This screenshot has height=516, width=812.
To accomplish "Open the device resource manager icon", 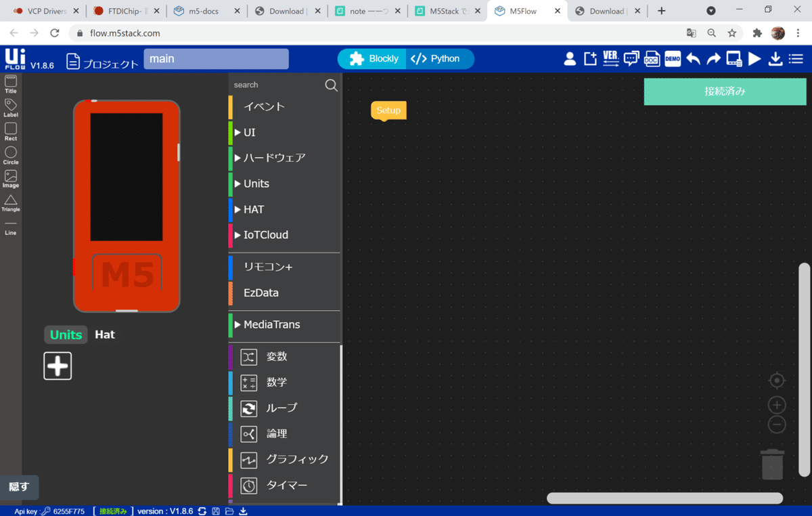I will click(x=734, y=59).
